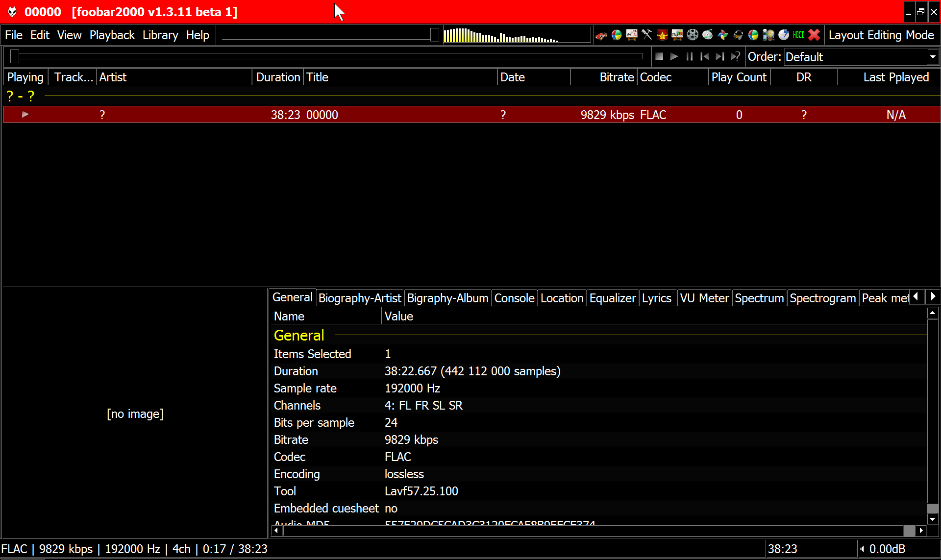Click the foobar2000 alien icon in the title bar

12,12
